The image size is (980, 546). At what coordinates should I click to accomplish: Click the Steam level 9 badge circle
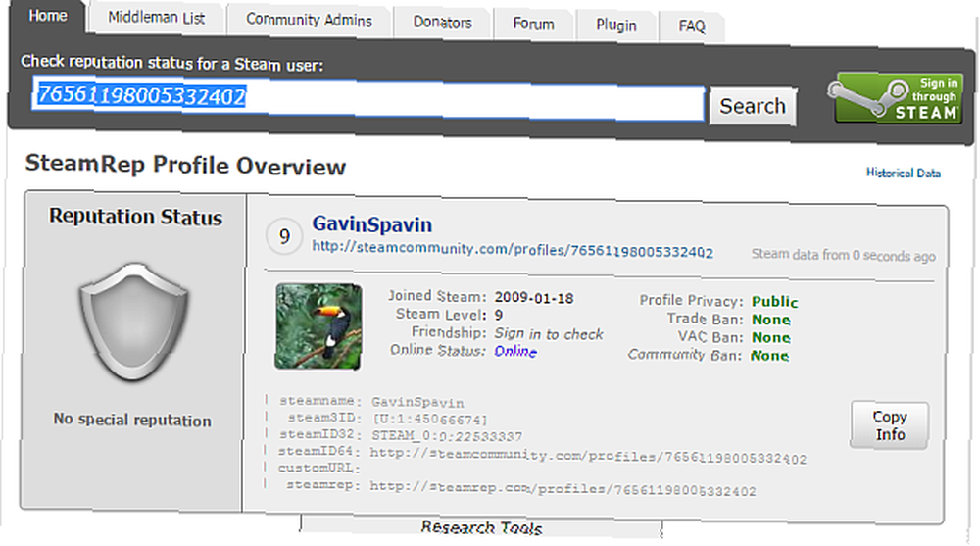pos(284,236)
